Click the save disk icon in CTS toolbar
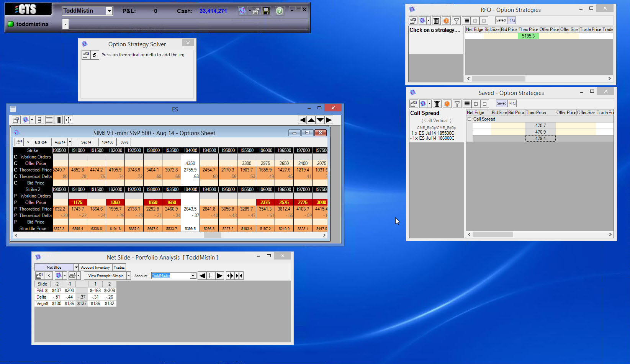 click(266, 11)
